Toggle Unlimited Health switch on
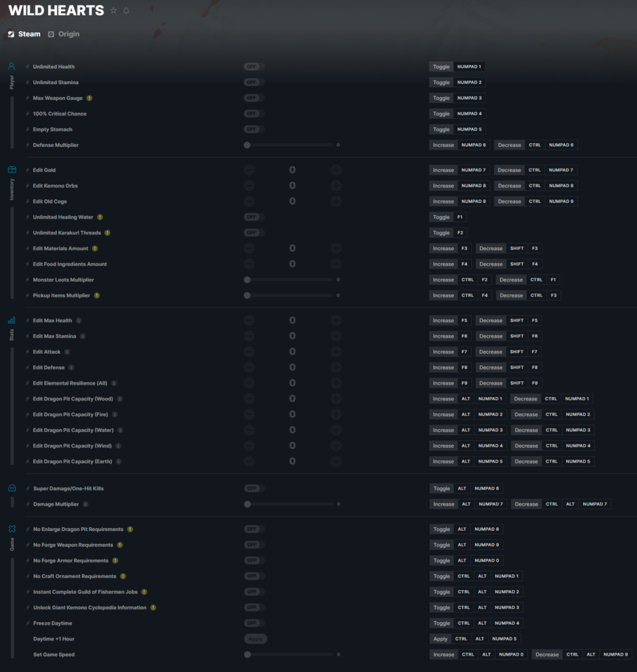This screenshot has height=672, width=637. point(254,66)
